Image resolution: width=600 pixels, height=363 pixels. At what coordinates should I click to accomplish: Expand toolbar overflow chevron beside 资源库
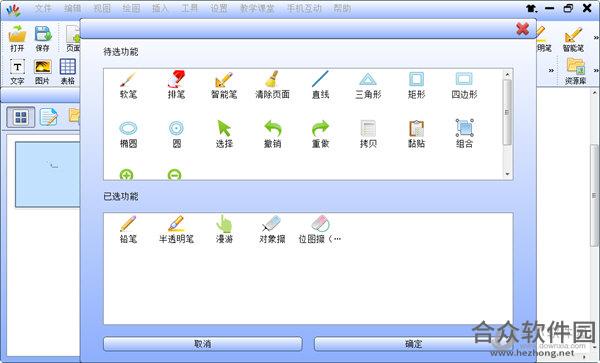595,71
